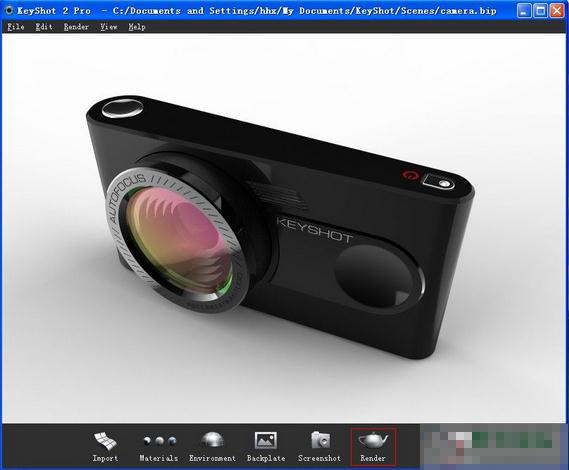Select the KEYSHOT logo text on camera body
Screen dimensions: 569x470
click(x=314, y=230)
